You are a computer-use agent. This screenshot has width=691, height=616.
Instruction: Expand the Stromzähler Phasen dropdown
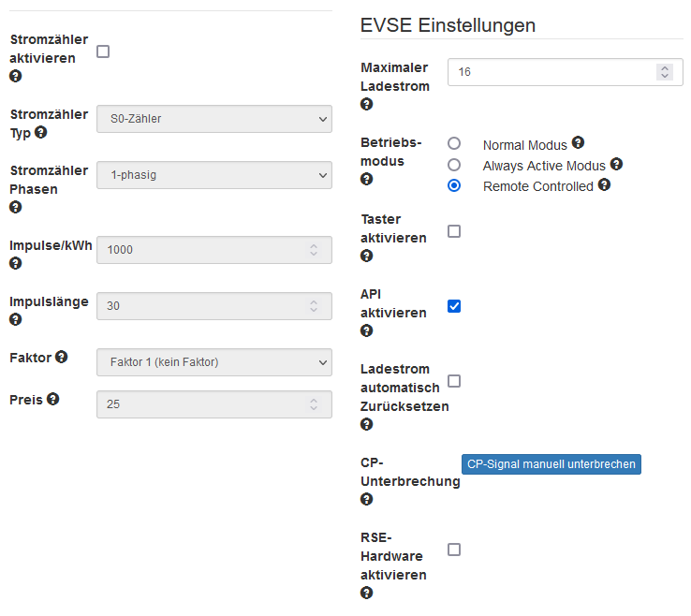[214, 175]
